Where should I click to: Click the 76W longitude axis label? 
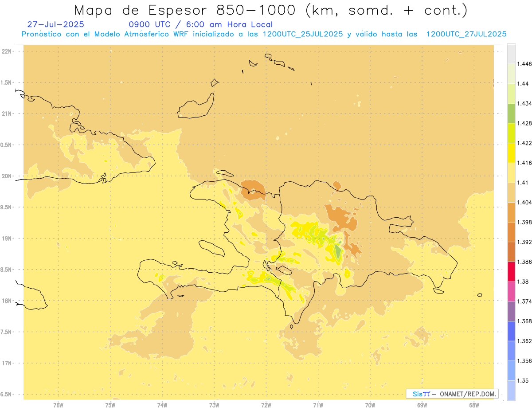point(58,405)
